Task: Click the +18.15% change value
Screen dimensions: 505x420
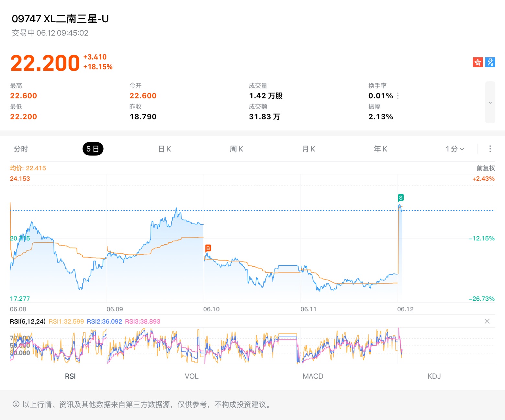Action: pyautogui.click(x=98, y=67)
